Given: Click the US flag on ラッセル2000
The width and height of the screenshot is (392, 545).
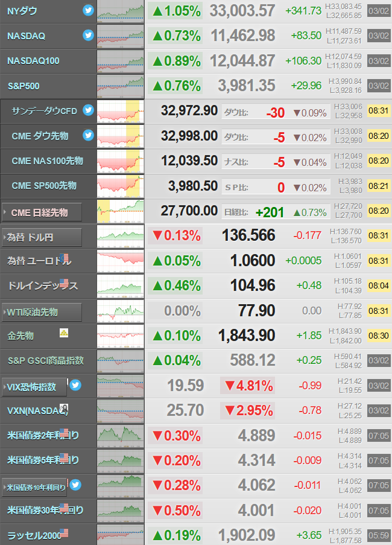Looking at the screenshot, I should tap(64, 533).
